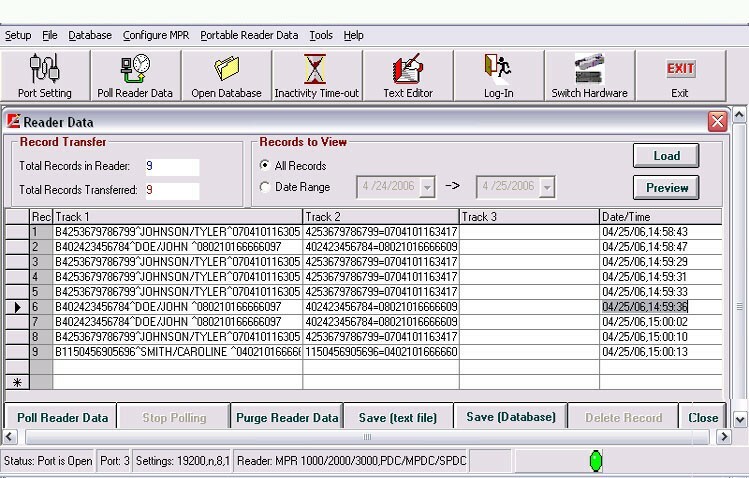Click the horizontal scrollbar right arrow

(x=724, y=436)
